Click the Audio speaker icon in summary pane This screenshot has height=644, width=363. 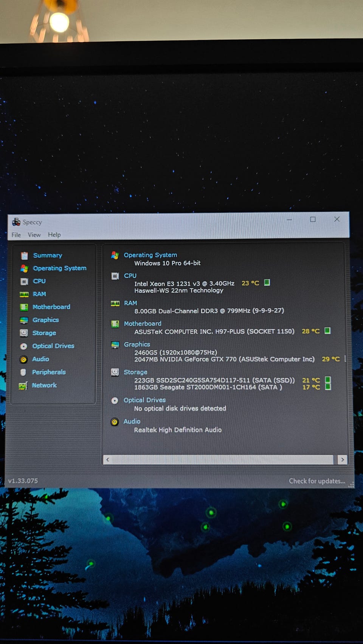(x=115, y=422)
